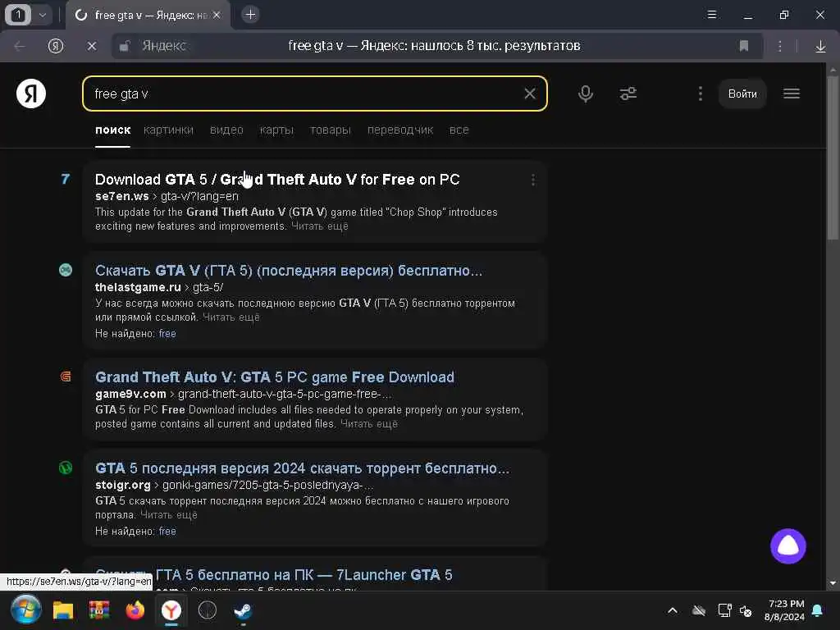The width and height of the screenshot is (840, 630).
Task: Open Yandex home button in toolbar
Action: 56,46
